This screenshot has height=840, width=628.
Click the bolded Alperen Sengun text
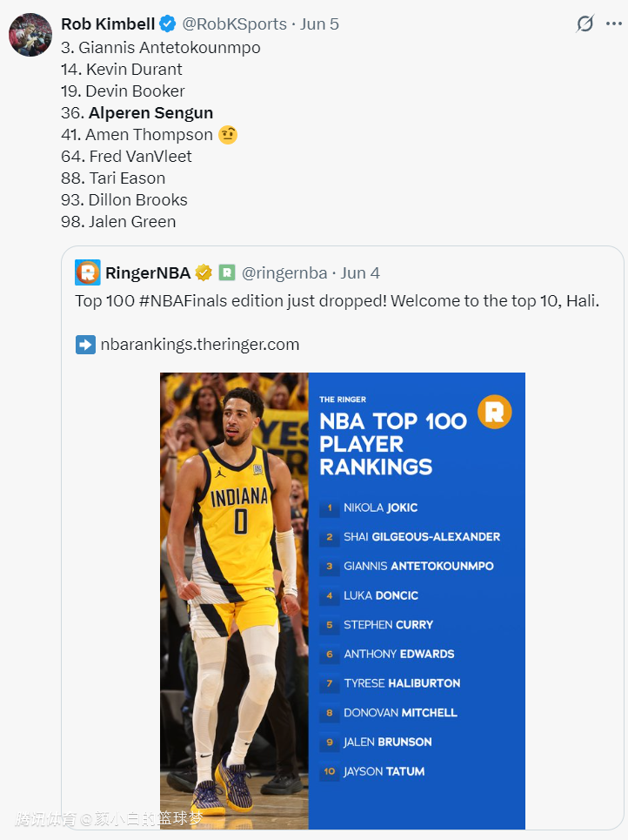point(150,113)
